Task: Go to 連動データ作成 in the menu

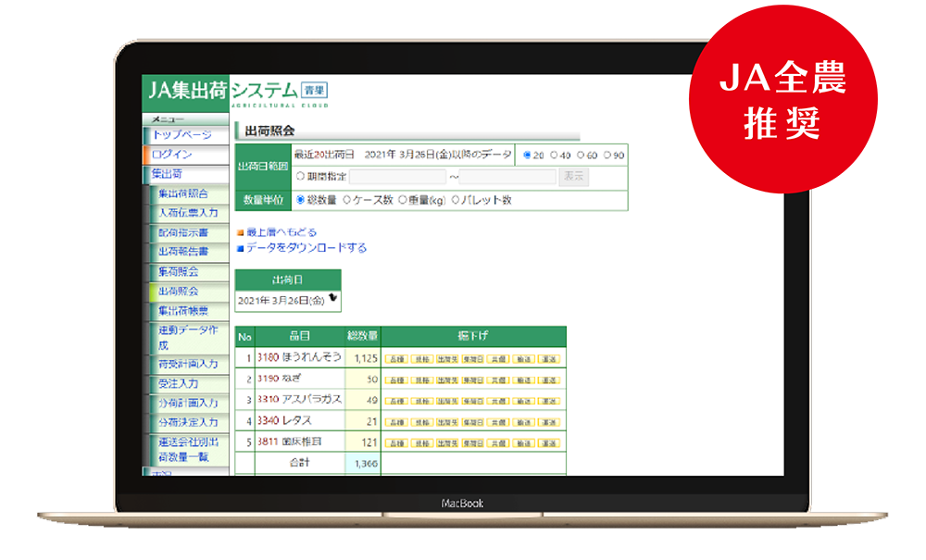Action: [188, 338]
